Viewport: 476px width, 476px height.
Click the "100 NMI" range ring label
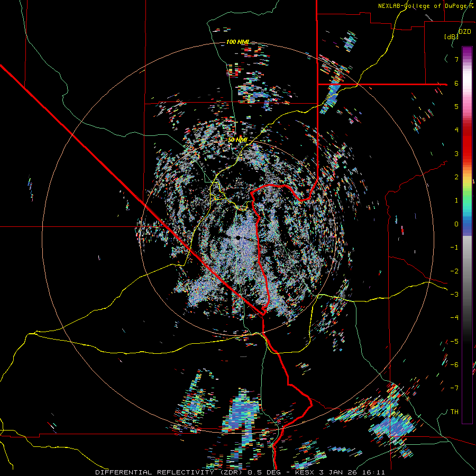pyautogui.click(x=237, y=42)
